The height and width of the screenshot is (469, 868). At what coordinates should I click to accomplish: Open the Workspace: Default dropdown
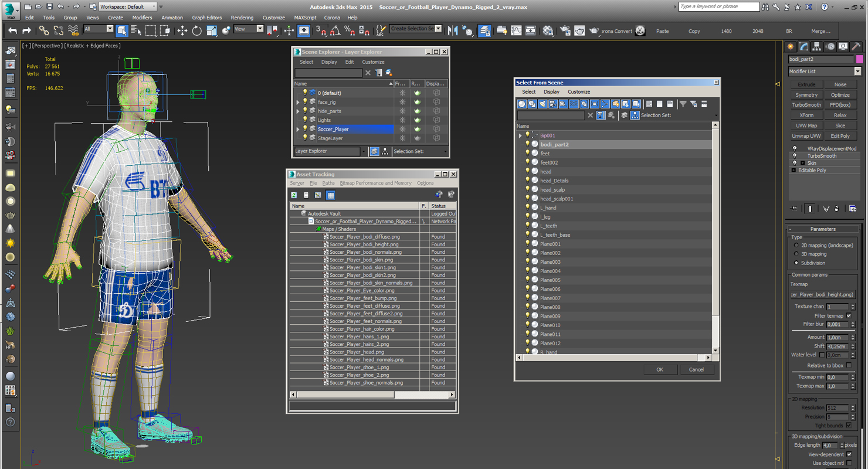[128, 6]
